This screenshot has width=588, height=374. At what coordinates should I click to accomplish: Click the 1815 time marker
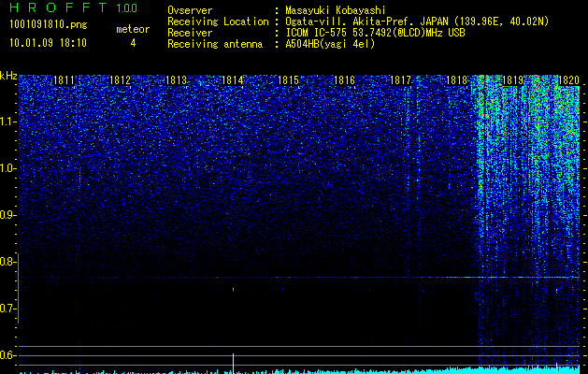click(x=288, y=80)
